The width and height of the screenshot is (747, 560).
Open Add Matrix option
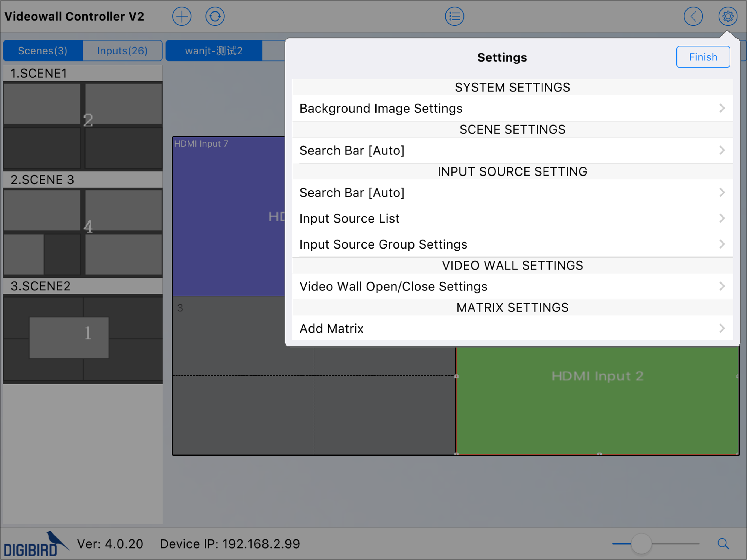point(512,328)
